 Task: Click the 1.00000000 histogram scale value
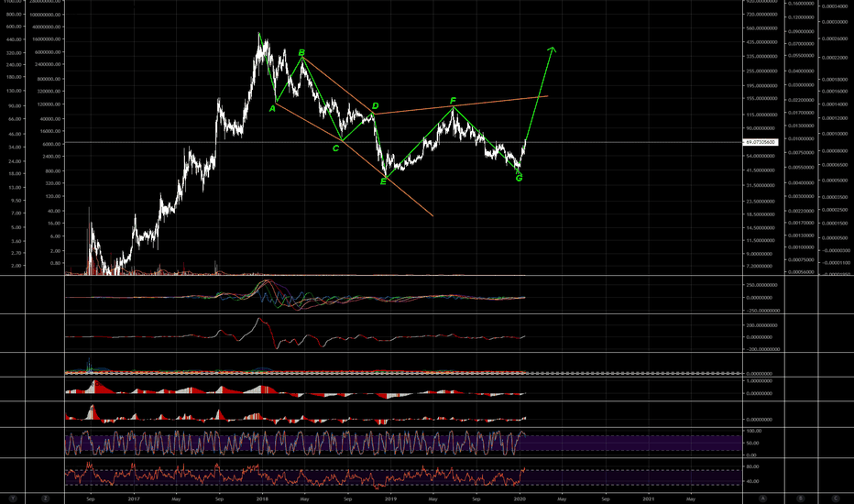pos(759,381)
